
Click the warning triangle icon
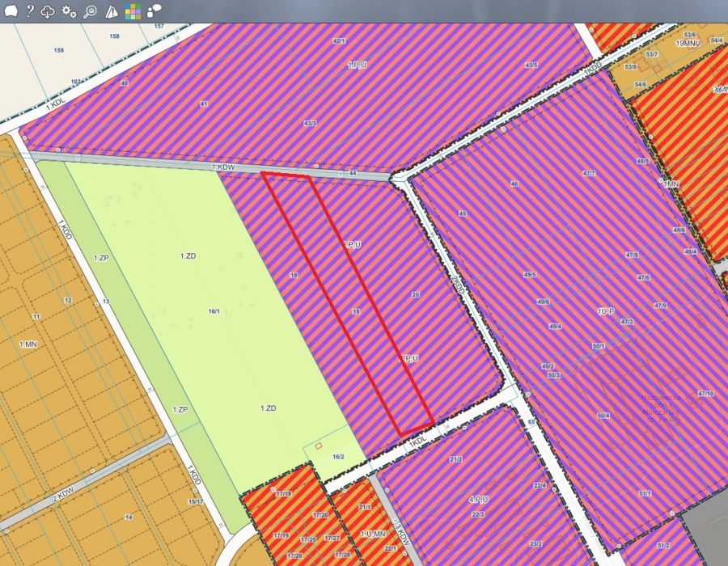click(112, 11)
